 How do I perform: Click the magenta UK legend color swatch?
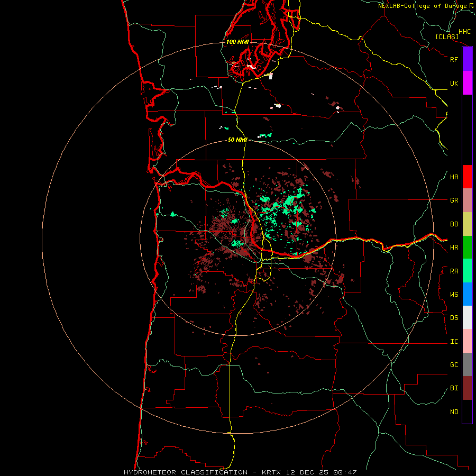coord(467,83)
